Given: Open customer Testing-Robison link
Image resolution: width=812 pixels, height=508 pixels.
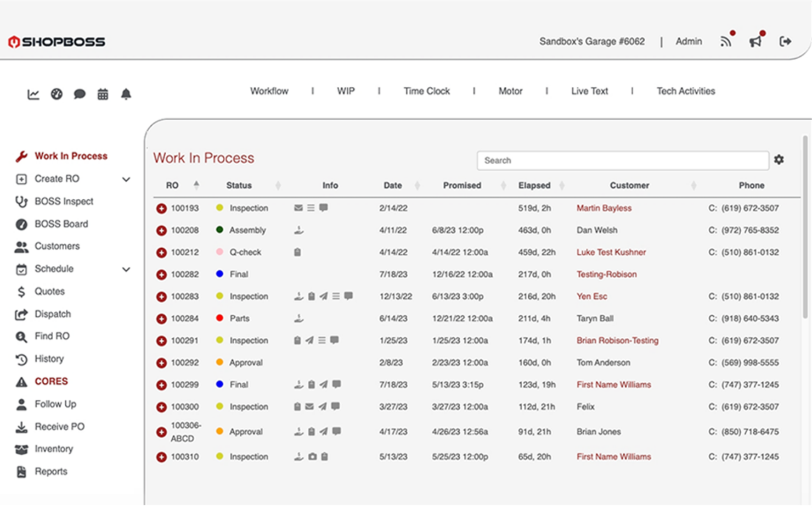Looking at the screenshot, I should 607,274.
